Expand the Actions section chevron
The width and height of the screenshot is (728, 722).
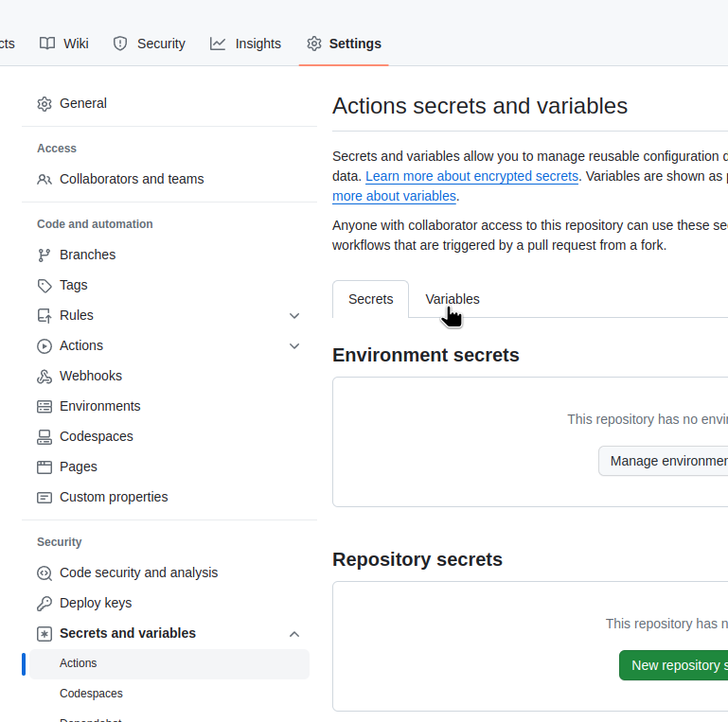click(294, 346)
